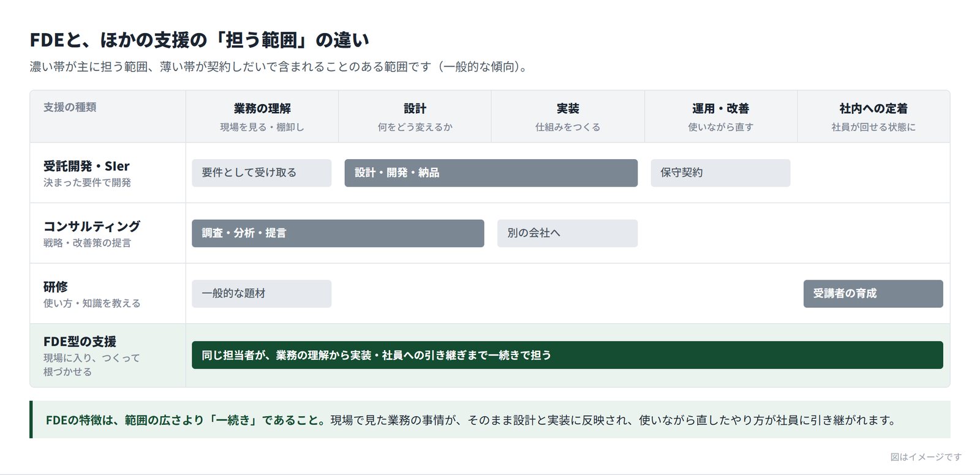Click the "決まった要件で開発" description
980x475 pixels.
coord(87,182)
